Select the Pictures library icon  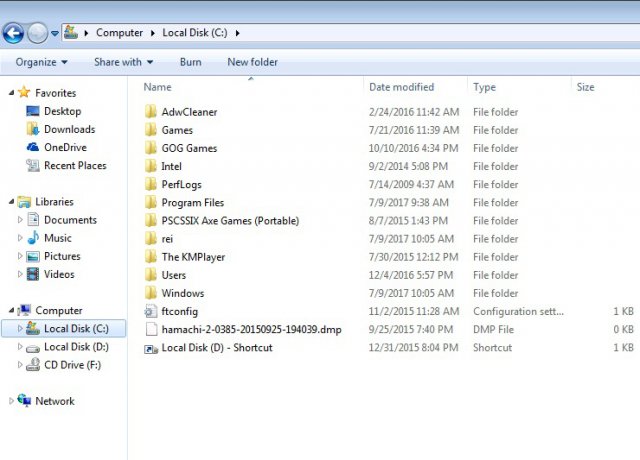click(33, 256)
